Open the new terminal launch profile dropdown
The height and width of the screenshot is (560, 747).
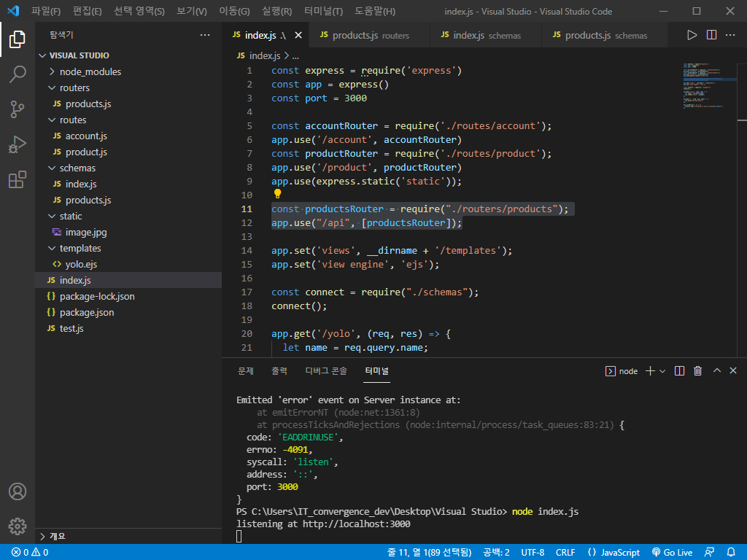[x=662, y=371]
